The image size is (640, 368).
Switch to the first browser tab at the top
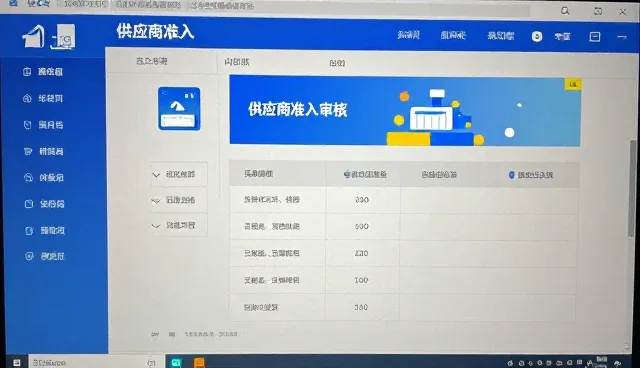click(82, 4)
